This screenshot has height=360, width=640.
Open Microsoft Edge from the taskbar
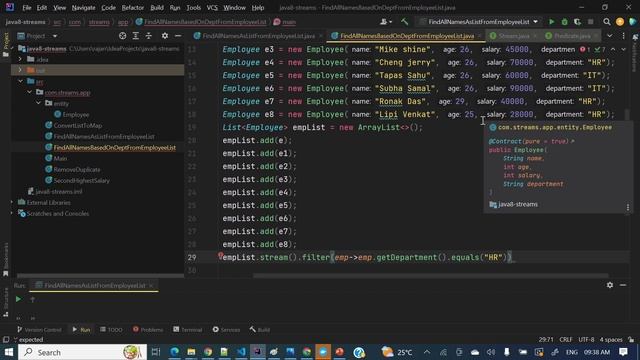point(175,352)
